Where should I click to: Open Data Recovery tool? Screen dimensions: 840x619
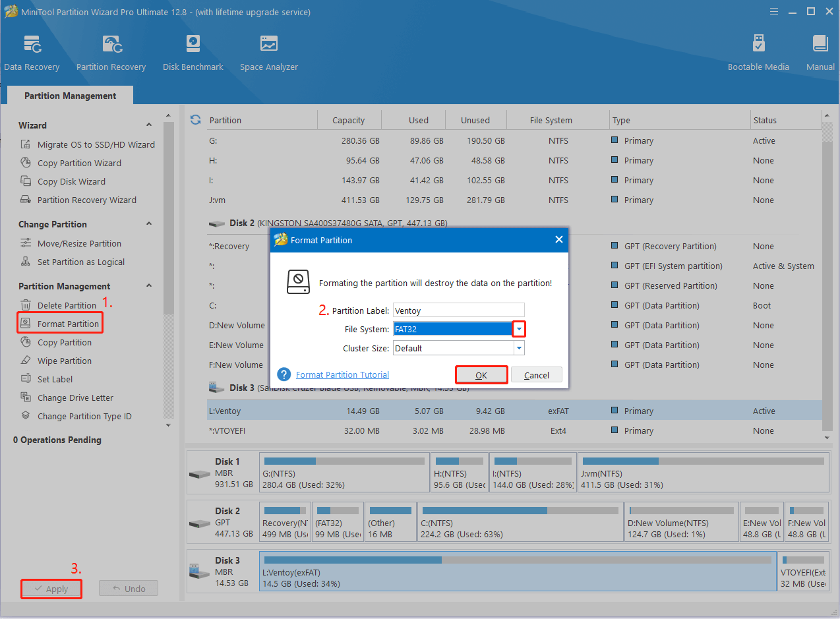(x=32, y=53)
